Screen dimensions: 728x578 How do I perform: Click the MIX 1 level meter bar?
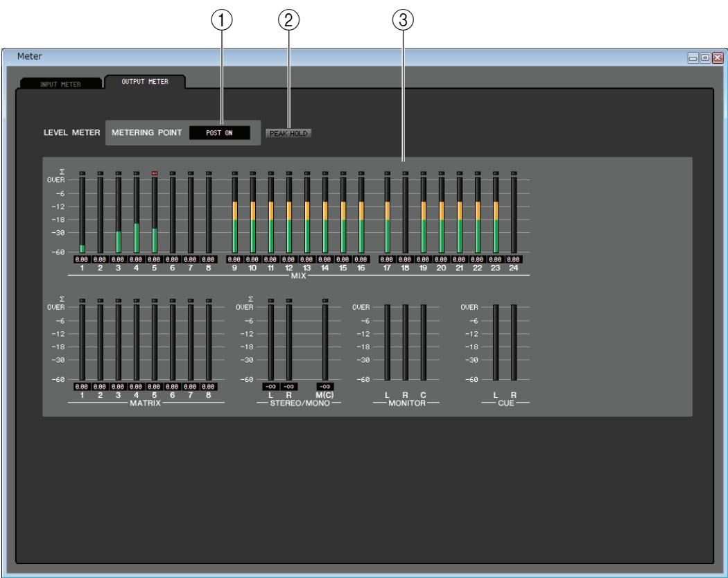point(83,215)
